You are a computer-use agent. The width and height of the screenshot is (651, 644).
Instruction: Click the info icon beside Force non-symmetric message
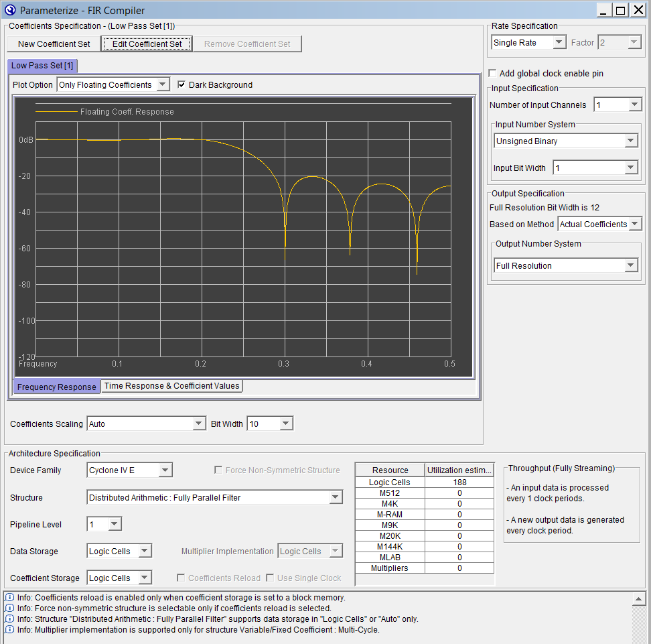click(9, 608)
